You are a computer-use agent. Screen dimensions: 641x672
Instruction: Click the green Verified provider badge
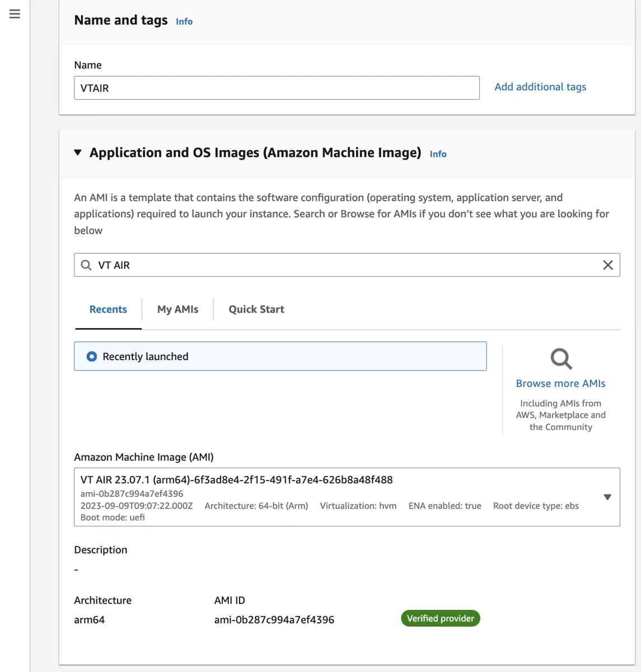point(440,618)
